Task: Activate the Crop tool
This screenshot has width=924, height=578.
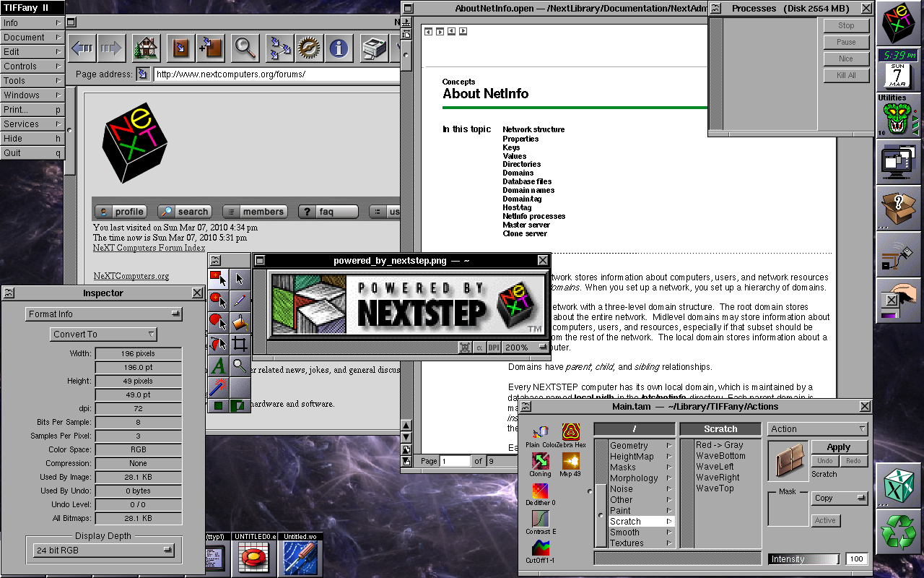Action: pyautogui.click(x=240, y=344)
